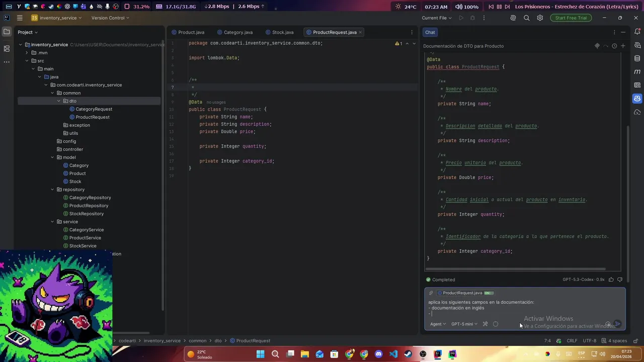Open chat panel options vertical dots

(614, 32)
